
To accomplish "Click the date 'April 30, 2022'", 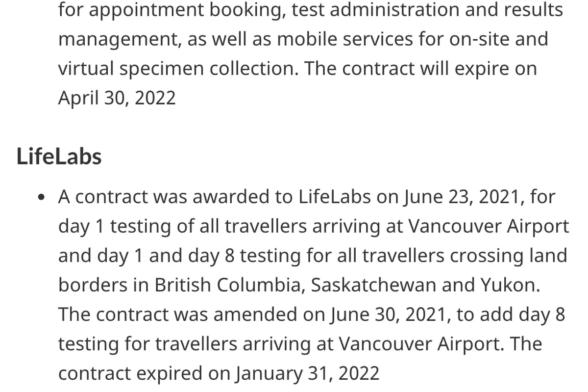I will click(x=117, y=99).
